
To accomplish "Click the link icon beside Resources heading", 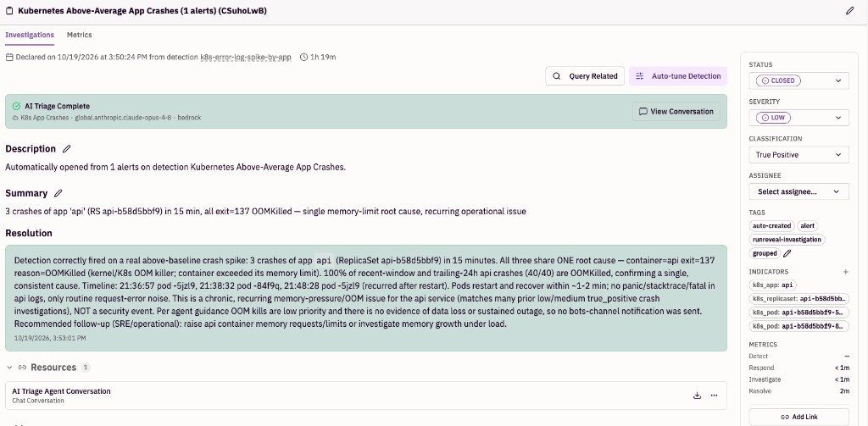I will [22, 368].
